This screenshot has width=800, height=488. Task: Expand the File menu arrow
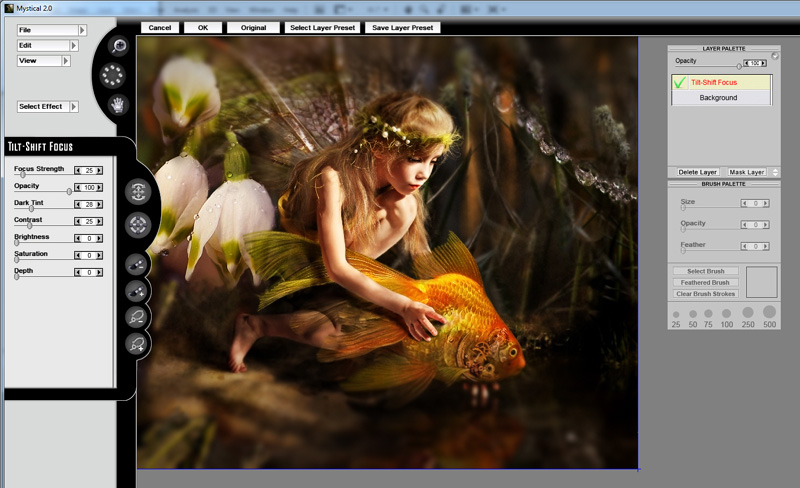tap(82, 31)
